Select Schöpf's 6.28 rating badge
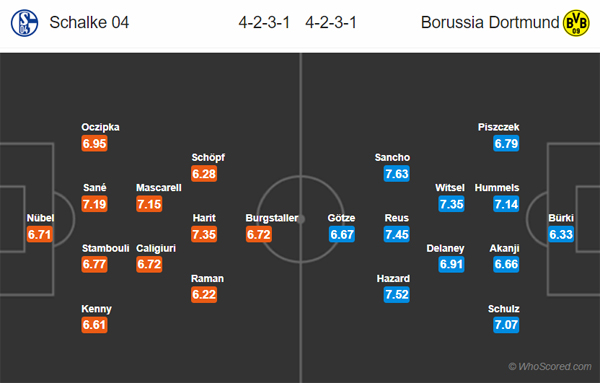This screenshot has height=383, width=600. click(204, 174)
